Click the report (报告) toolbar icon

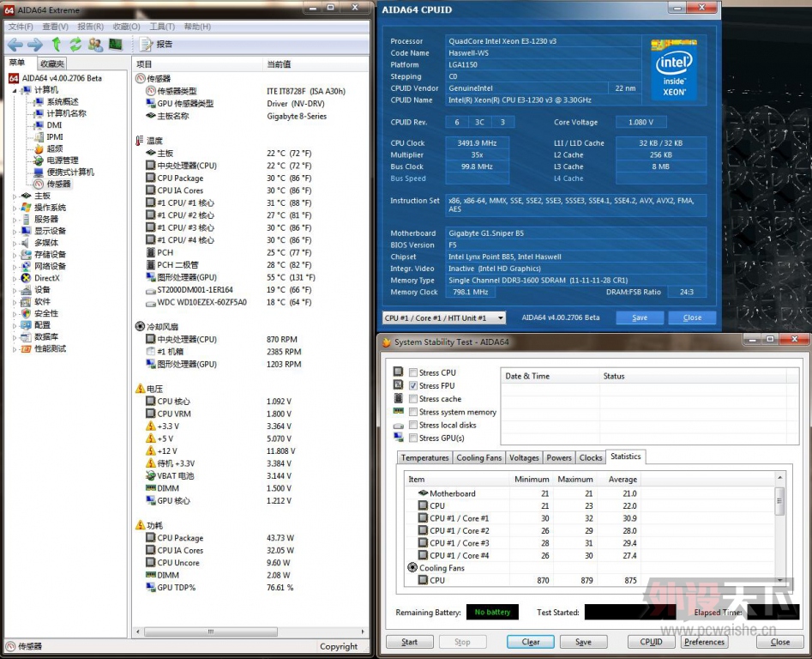pos(147,45)
